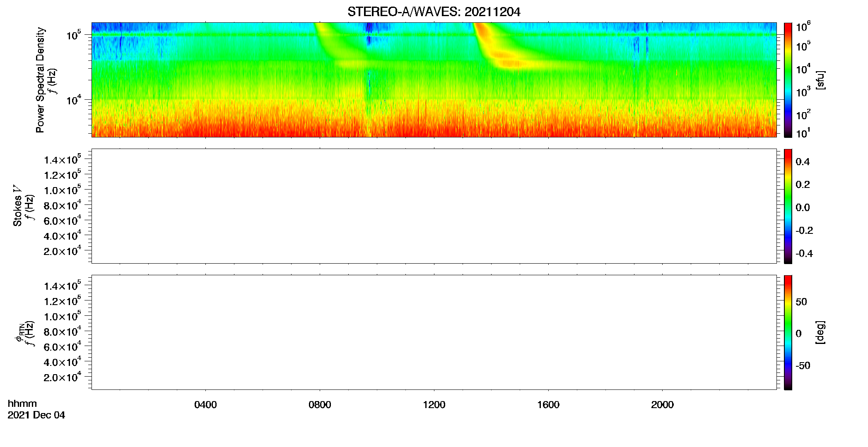Click the plot title "STEREO-A/WAVES: 20211204"
This screenshot has height=447, width=868.
434,12
